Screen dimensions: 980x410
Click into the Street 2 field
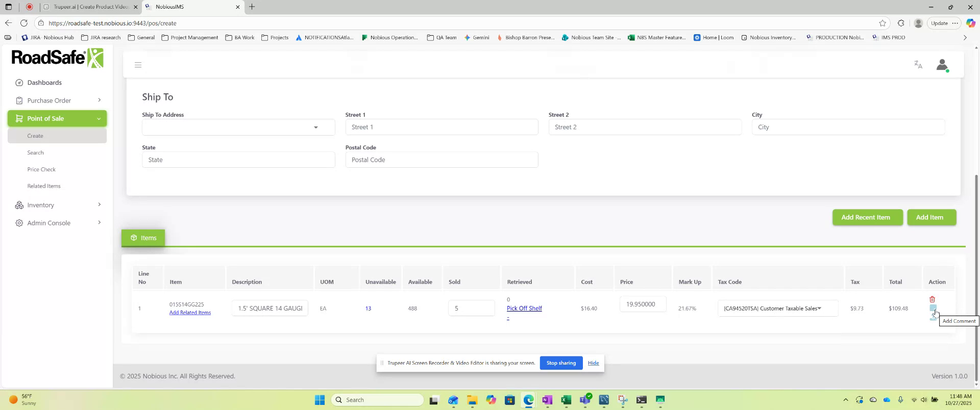point(645,127)
